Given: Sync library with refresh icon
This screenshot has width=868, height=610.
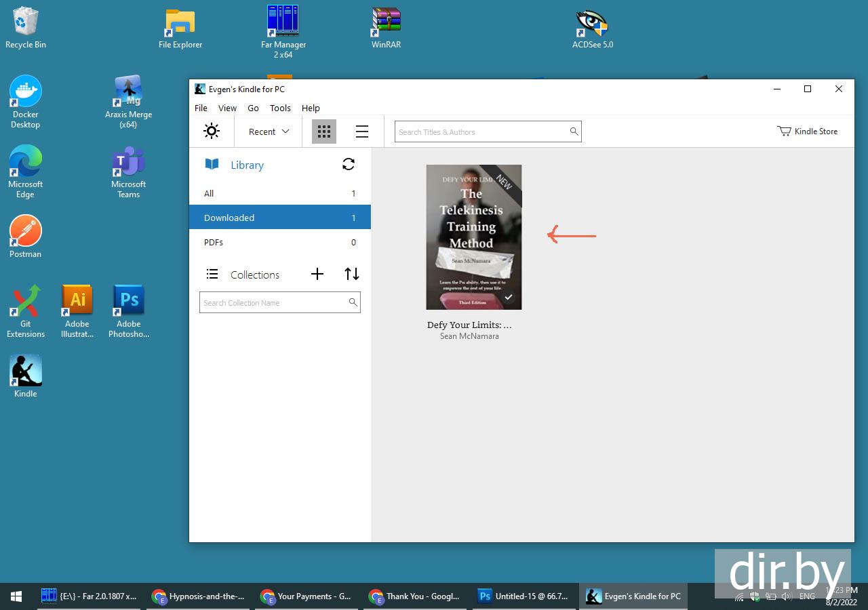Looking at the screenshot, I should pyautogui.click(x=349, y=164).
